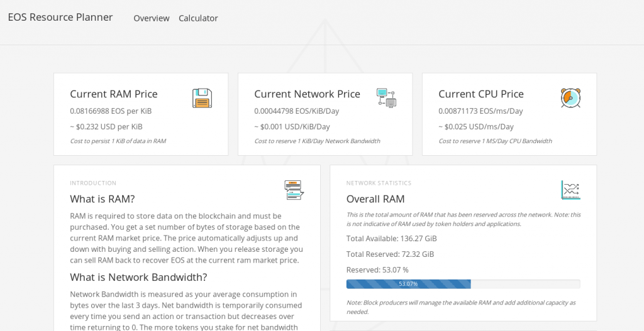Click ~ $0.025 USD/ms/Day value
The width and height of the screenshot is (644, 331).
(476, 127)
